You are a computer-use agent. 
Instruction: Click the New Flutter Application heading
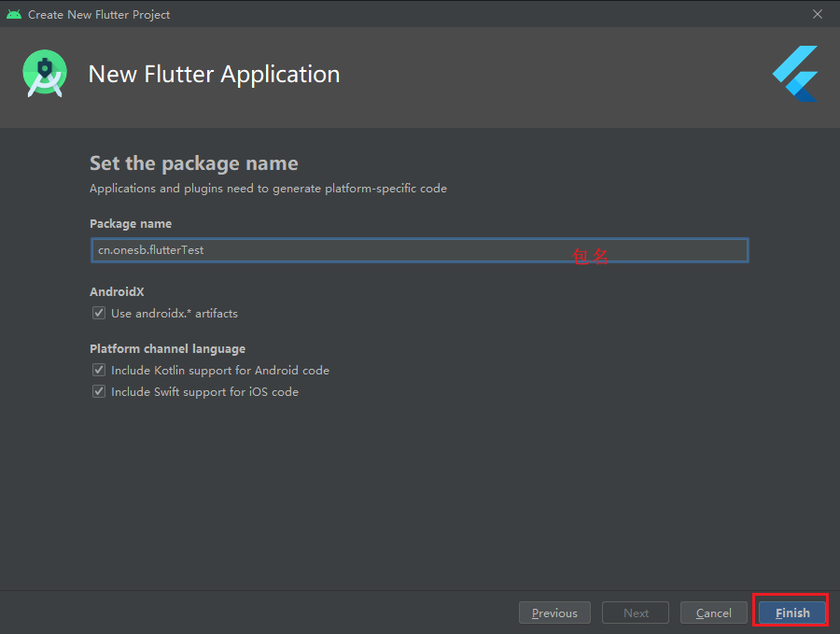click(214, 74)
